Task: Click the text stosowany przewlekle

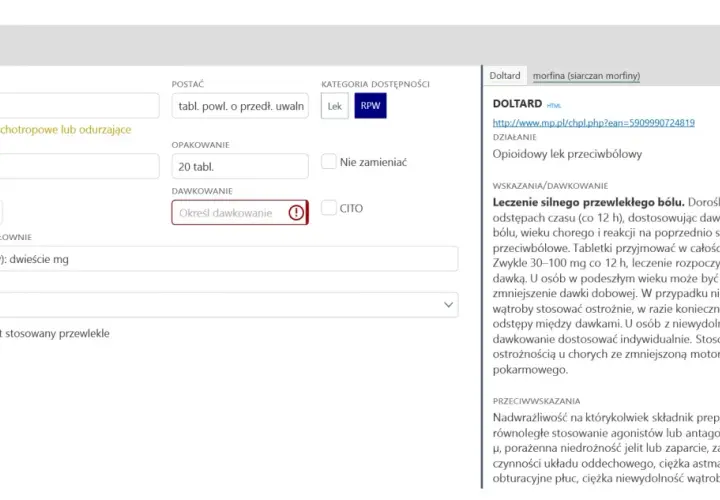Action: pyautogui.click(x=57, y=333)
